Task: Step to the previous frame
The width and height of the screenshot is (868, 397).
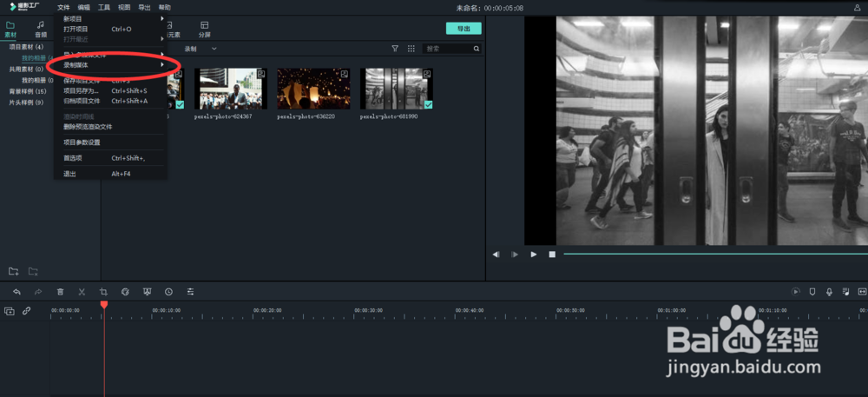Action: coord(496,255)
